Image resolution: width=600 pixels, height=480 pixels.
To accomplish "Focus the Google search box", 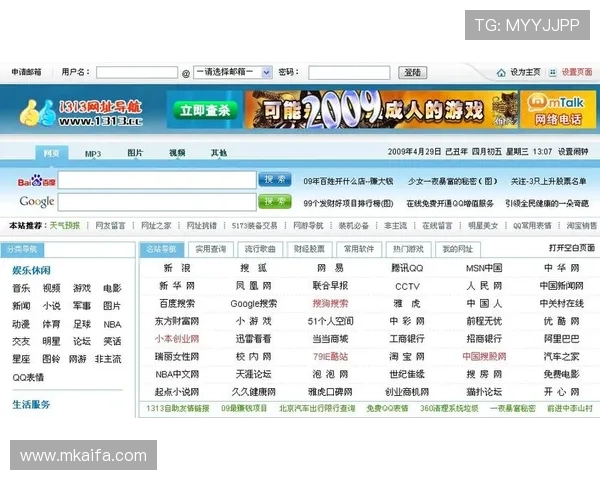I will (x=157, y=202).
